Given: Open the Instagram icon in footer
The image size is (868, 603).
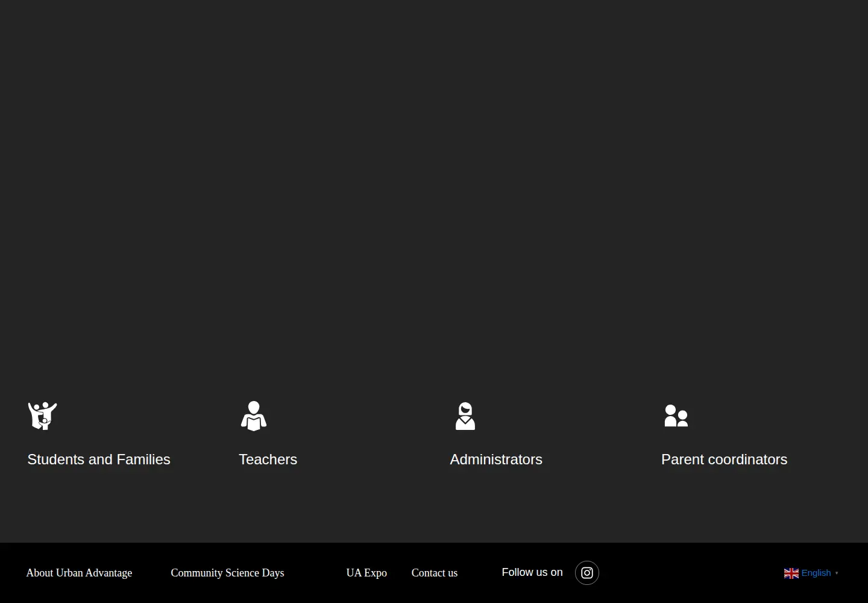Looking at the screenshot, I should point(587,573).
